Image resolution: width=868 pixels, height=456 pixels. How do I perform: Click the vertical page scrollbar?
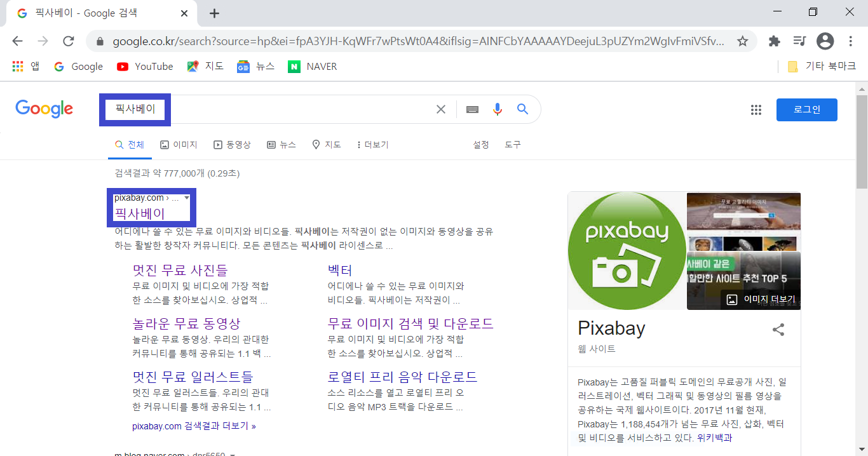point(862,142)
